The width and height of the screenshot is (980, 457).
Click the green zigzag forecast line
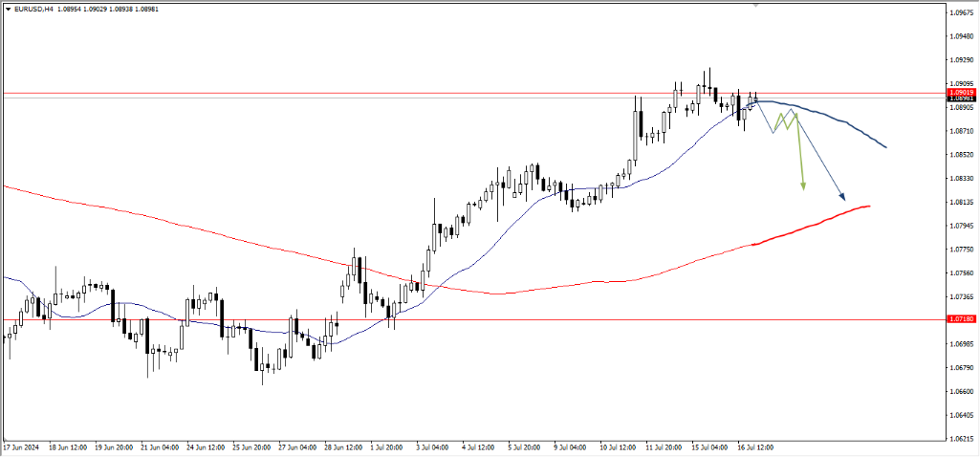(788, 120)
